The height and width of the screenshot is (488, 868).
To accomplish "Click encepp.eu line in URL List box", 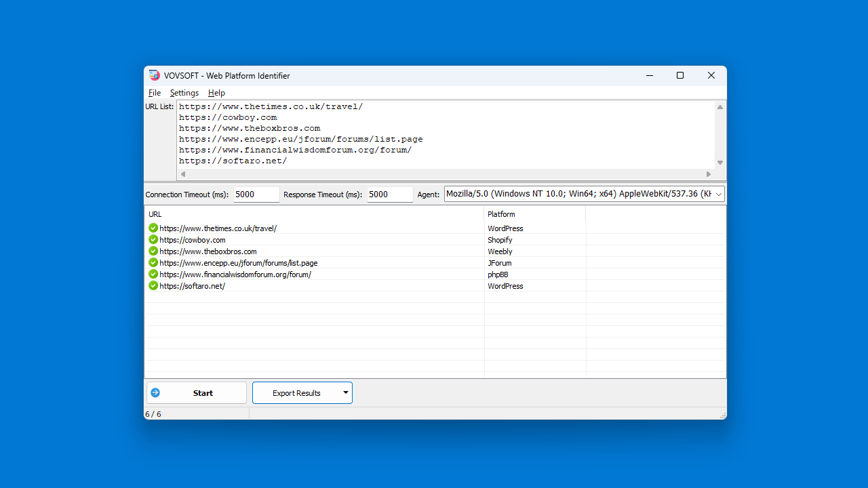I will 301,139.
